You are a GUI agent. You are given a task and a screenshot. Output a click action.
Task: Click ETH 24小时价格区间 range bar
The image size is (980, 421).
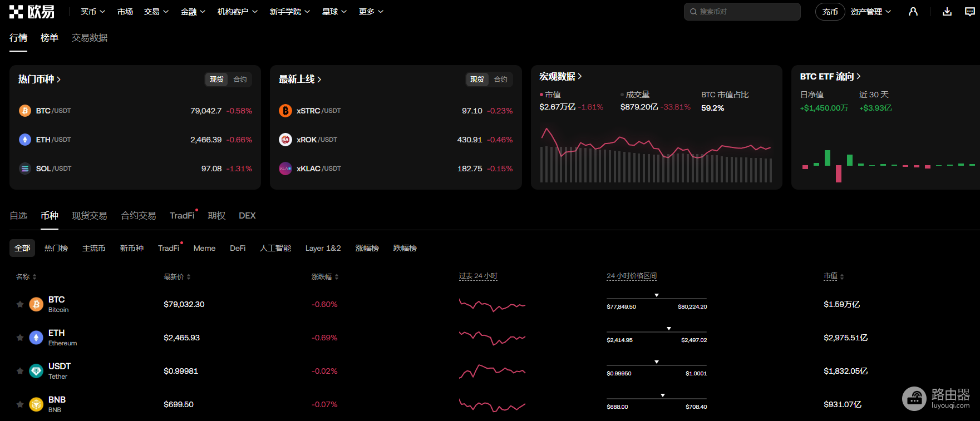tap(657, 333)
